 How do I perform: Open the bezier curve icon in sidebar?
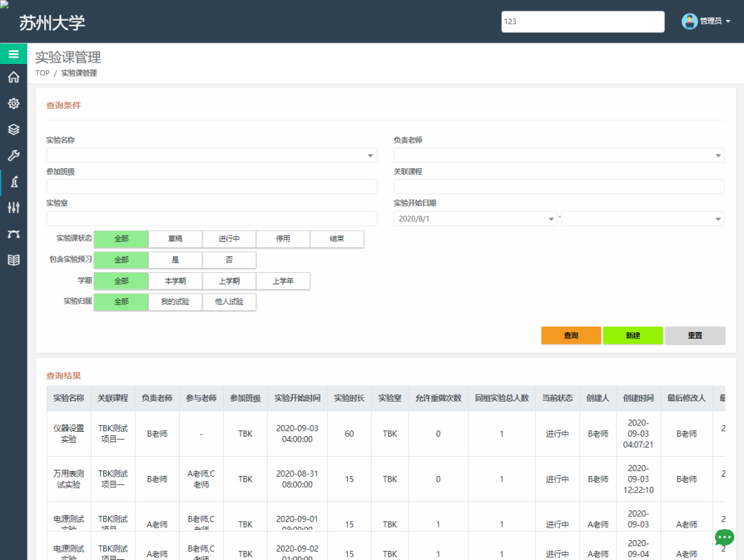coord(14,234)
